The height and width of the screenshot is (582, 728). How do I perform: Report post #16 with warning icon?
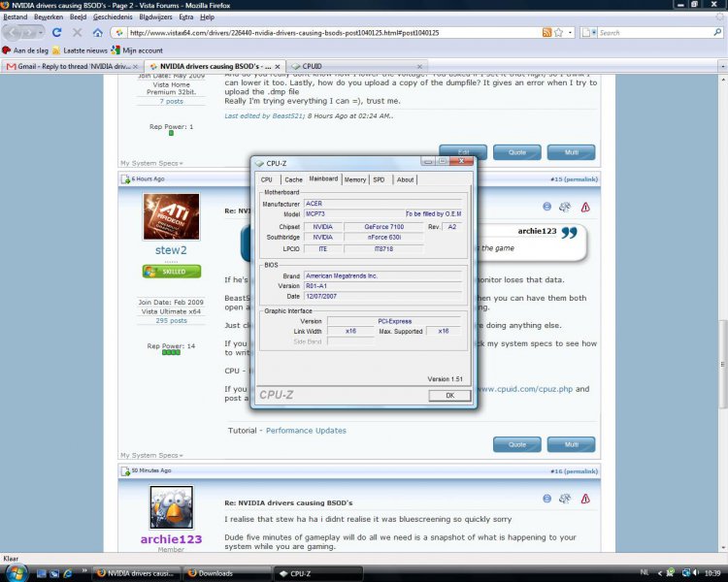tap(585, 499)
